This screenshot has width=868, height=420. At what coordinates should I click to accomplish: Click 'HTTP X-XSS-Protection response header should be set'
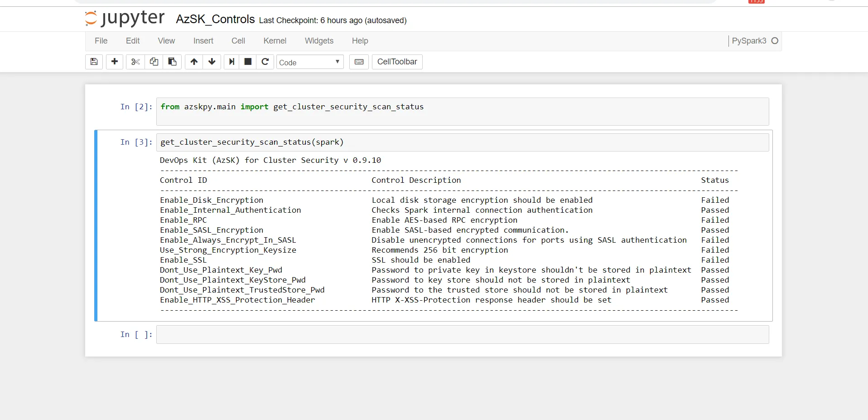(492, 300)
